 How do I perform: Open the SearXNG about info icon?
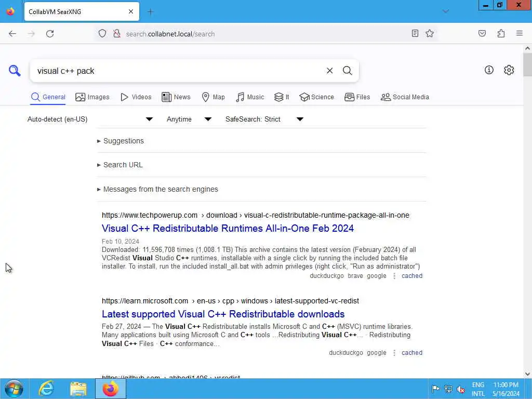click(x=489, y=70)
